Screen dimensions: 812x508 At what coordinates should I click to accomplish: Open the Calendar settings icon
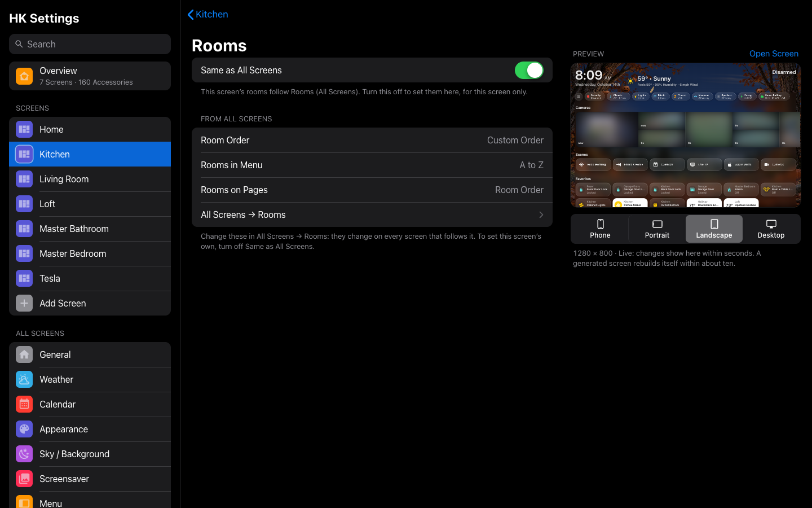pos(24,404)
